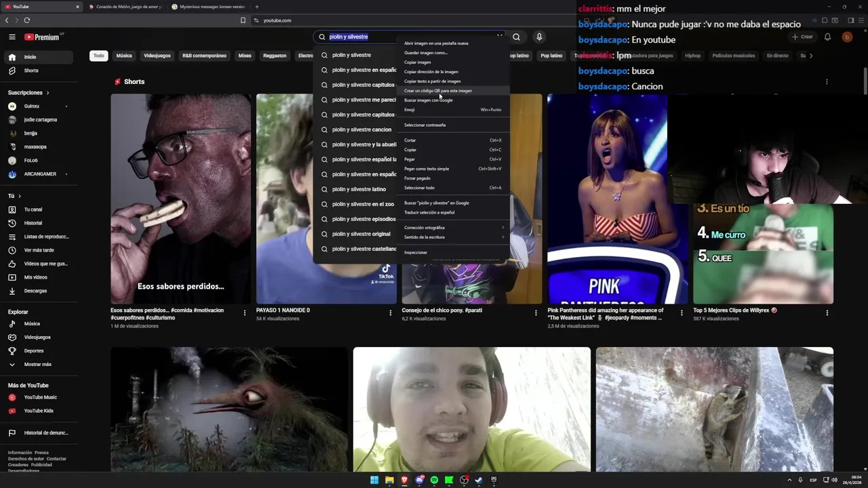Image resolution: width=868 pixels, height=488 pixels.
Task: Choose Inspeccionar in the context menu
Action: click(454, 252)
